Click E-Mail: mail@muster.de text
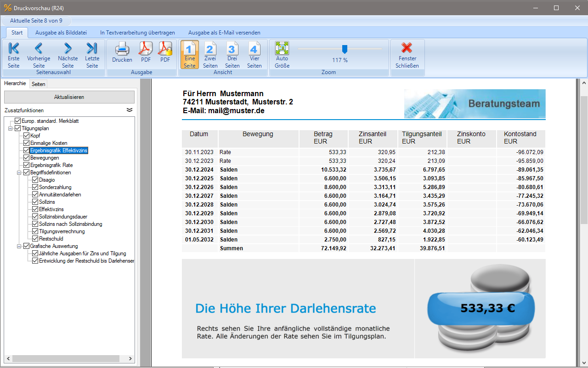Viewport: 588px width, 368px height. pyautogui.click(x=224, y=111)
